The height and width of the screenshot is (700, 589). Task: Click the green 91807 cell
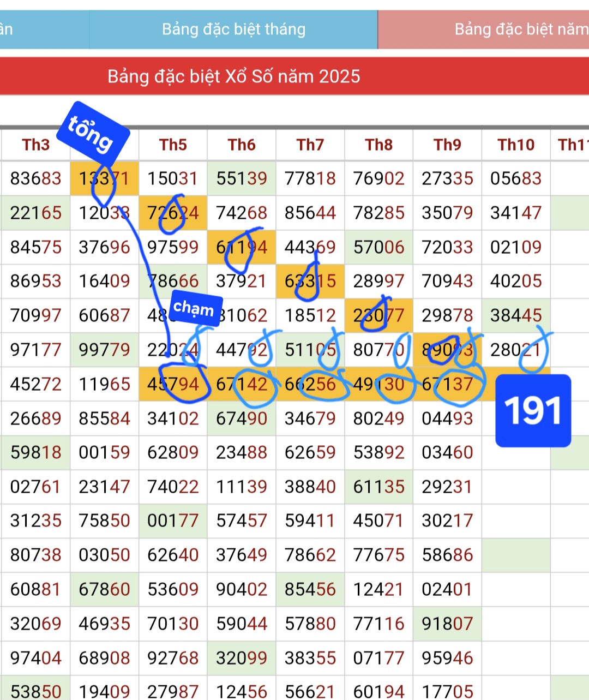[447, 623]
